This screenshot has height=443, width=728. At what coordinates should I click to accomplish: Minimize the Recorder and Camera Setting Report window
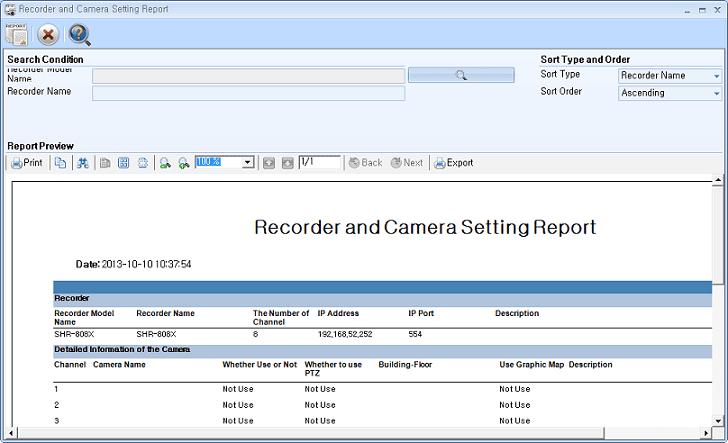coord(687,10)
